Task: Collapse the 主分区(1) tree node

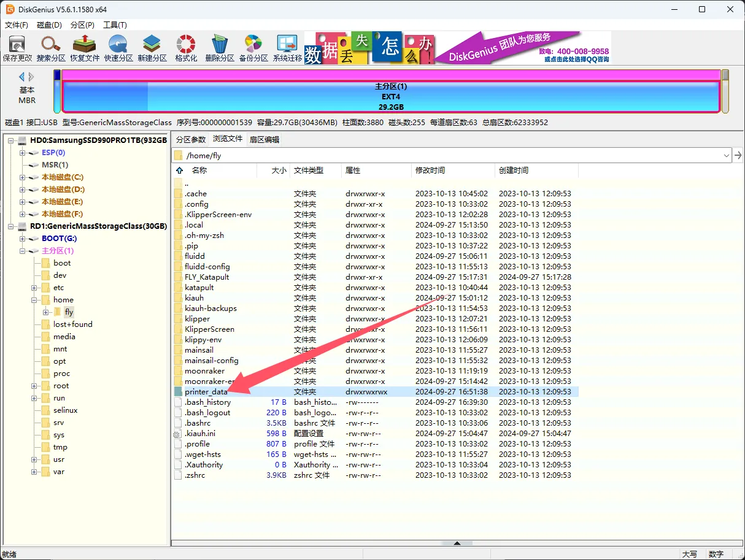Action: point(23,251)
